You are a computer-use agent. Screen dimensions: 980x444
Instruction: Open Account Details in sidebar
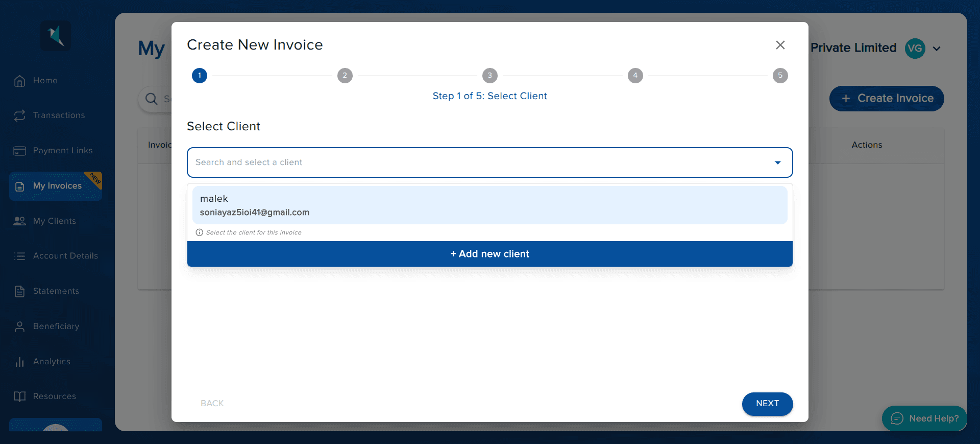pyautogui.click(x=65, y=256)
